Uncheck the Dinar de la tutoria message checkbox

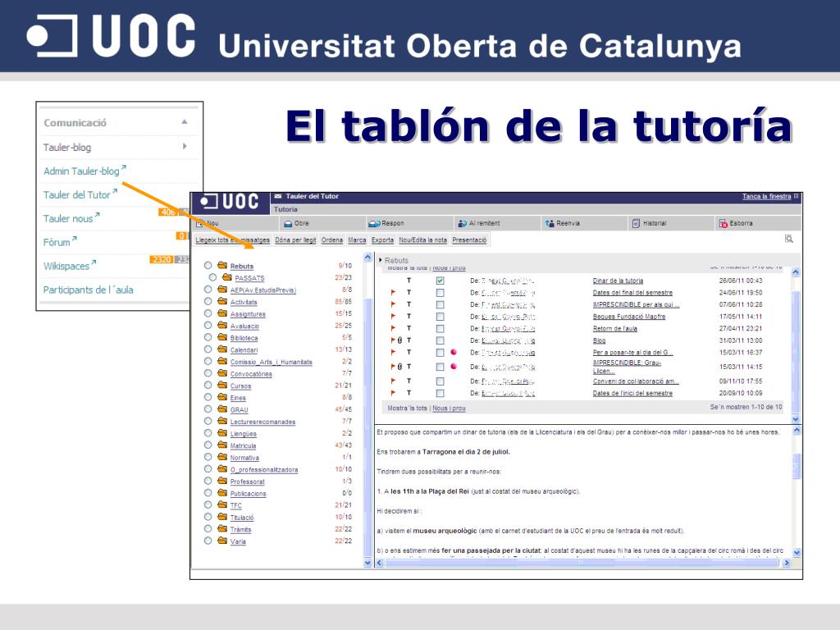(440, 281)
